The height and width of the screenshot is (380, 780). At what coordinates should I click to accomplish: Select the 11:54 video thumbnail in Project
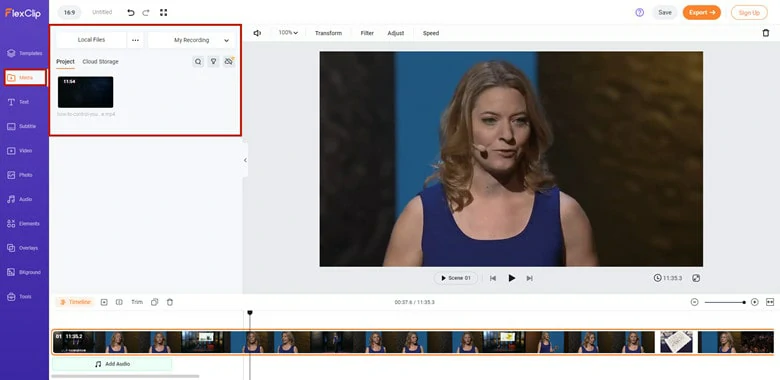[86, 92]
